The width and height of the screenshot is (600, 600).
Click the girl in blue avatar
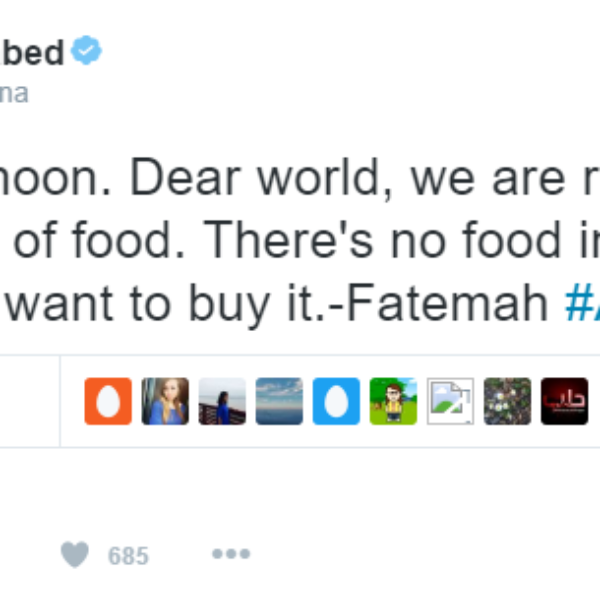click(x=164, y=401)
